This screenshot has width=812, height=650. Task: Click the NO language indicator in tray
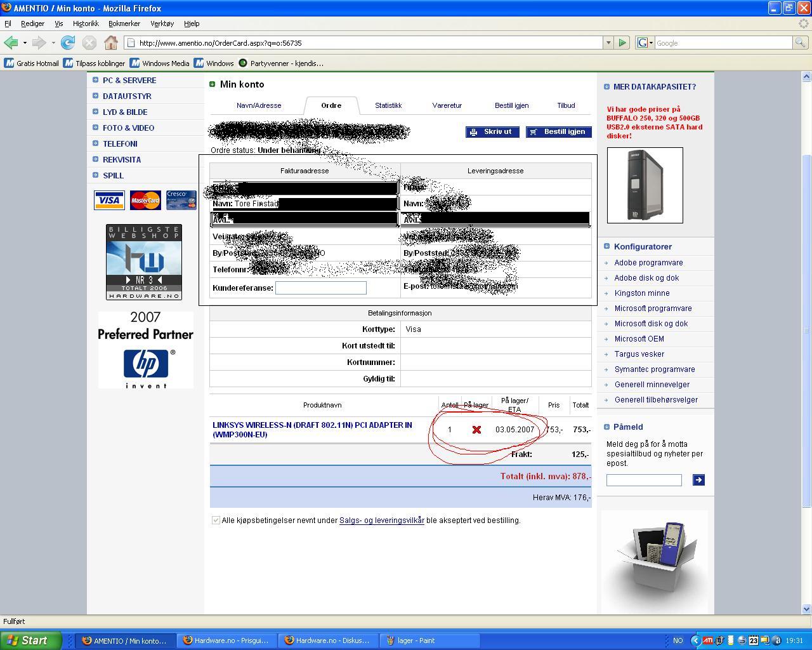(678, 640)
